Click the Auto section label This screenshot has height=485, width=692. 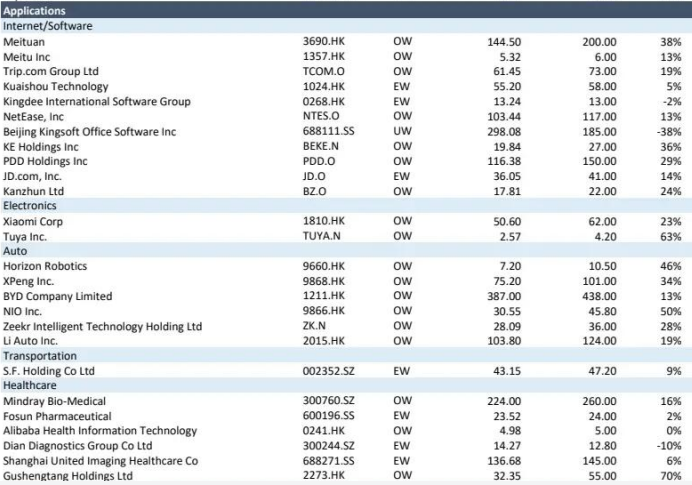(x=15, y=251)
